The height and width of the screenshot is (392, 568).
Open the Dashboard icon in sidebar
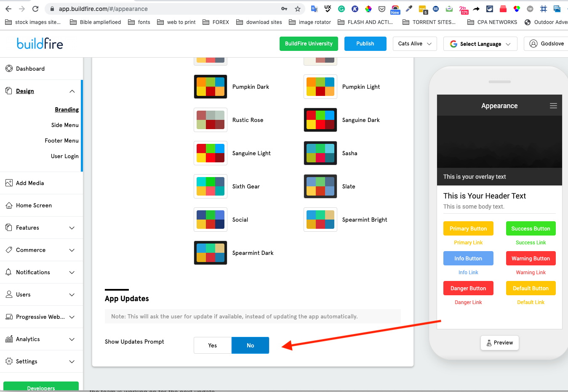9,69
